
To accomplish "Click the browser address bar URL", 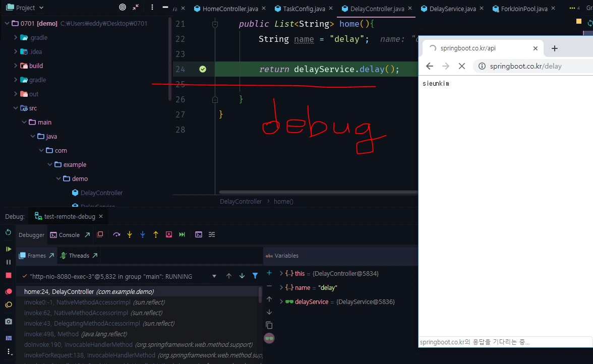I will pos(525,66).
